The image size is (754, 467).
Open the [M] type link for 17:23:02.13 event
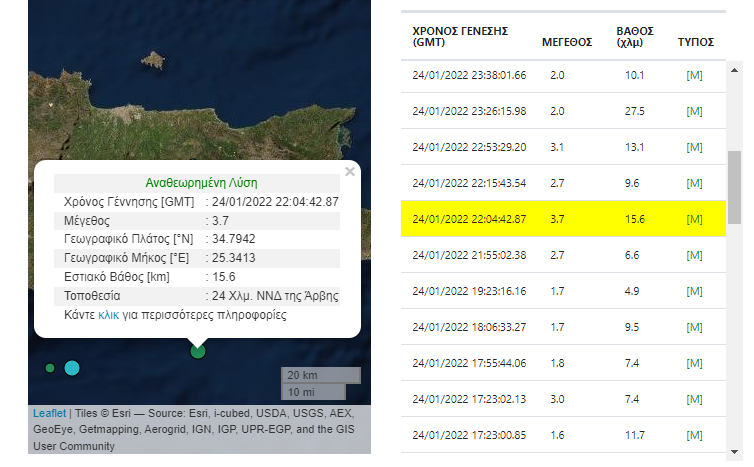point(694,399)
